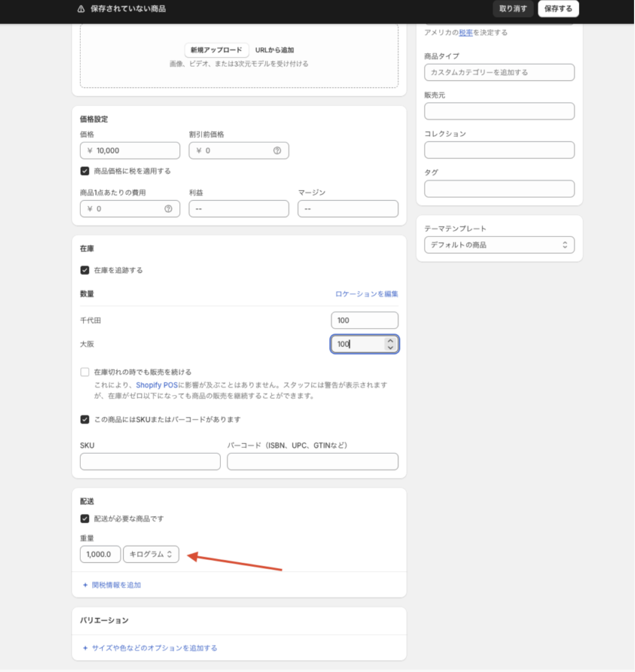Click the unsaved product warning icon
This screenshot has width=635, height=672.
tap(81, 9)
